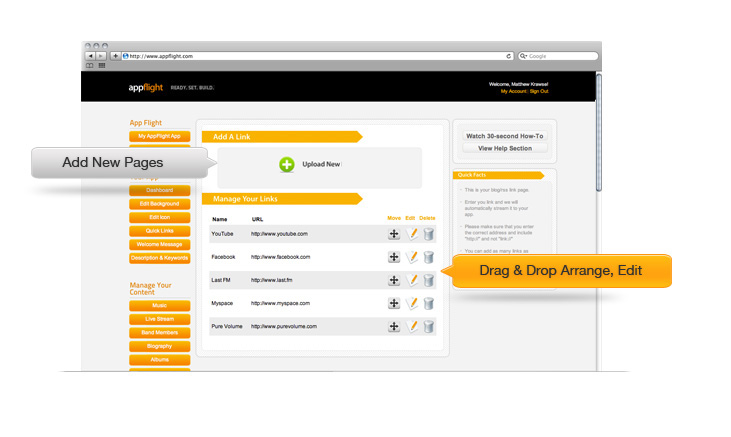Viewport: 731px width, 437px height.
Task: Open Edit Background in sidebar
Action: pos(159,204)
